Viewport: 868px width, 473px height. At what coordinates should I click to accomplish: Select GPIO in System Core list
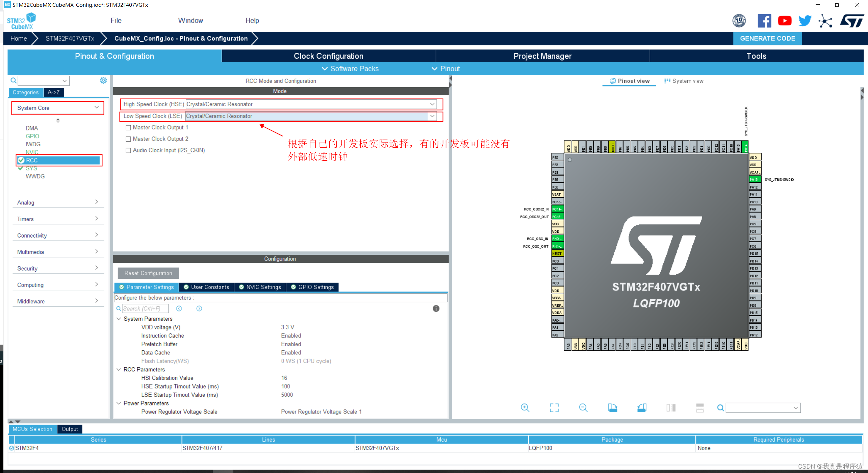(32, 136)
